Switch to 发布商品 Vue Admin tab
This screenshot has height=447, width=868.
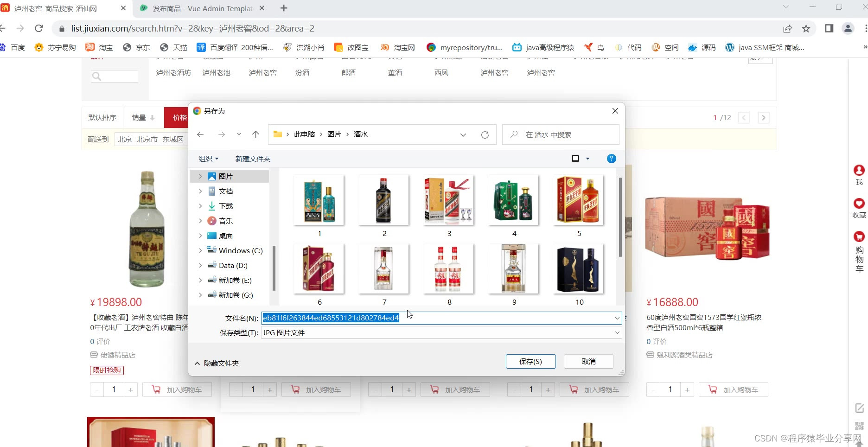click(203, 8)
